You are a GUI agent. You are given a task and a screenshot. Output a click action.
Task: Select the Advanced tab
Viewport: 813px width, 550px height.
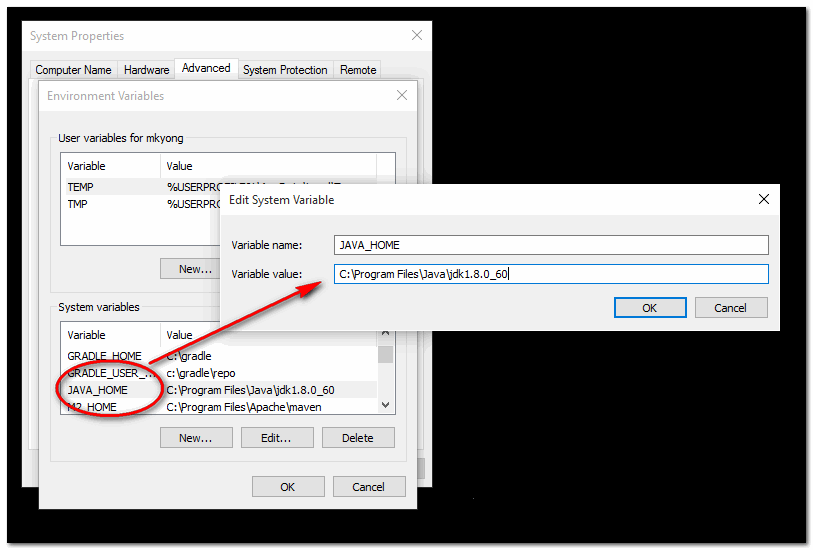[x=206, y=68]
